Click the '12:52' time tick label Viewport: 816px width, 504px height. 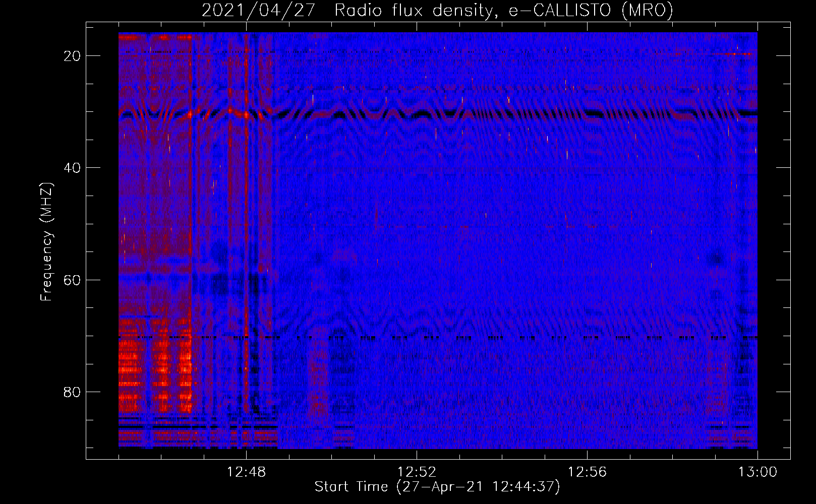coord(417,472)
